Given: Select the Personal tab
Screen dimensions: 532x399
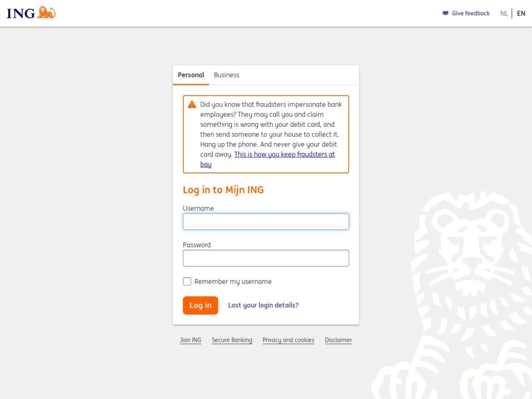Looking at the screenshot, I should [191, 75].
